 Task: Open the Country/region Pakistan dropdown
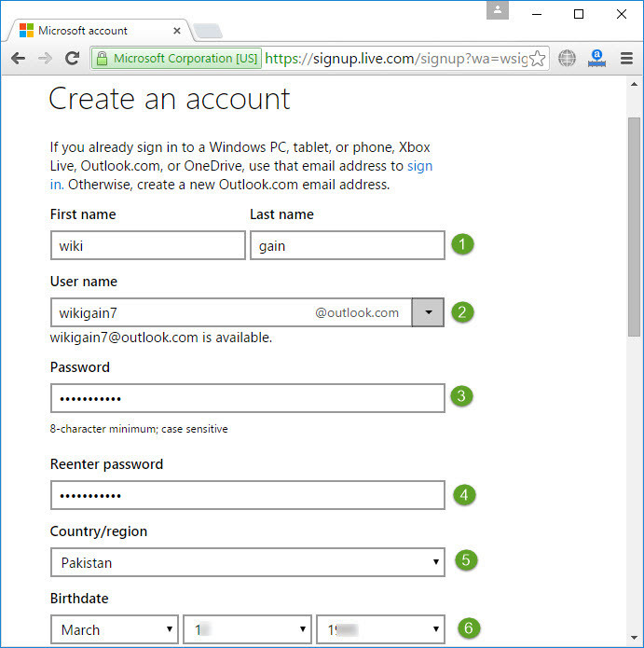(x=248, y=562)
